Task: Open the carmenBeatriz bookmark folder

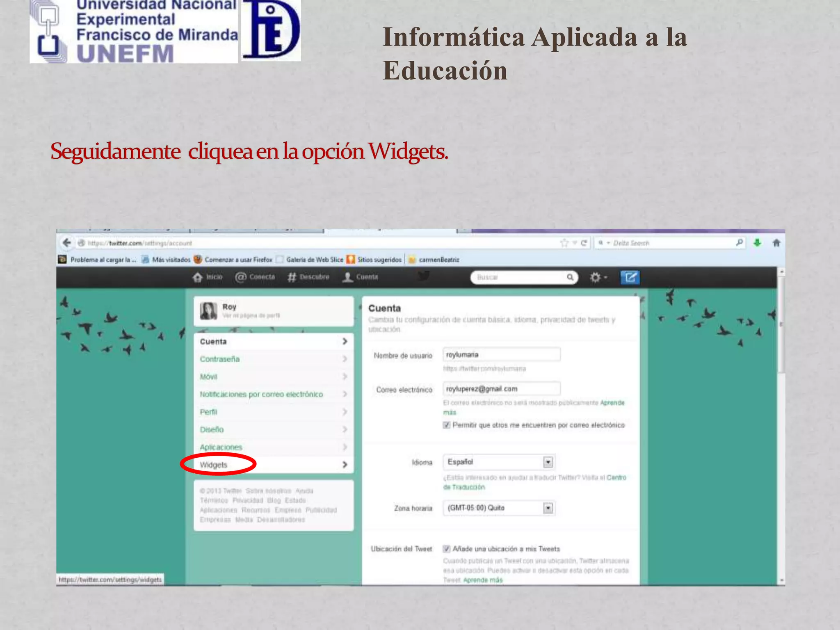Action: pyautogui.click(x=434, y=260)
